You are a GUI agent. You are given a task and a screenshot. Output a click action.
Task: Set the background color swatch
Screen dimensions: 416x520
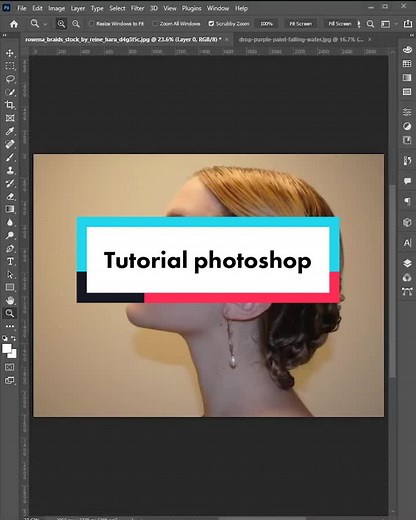click(x=14, y=355)
